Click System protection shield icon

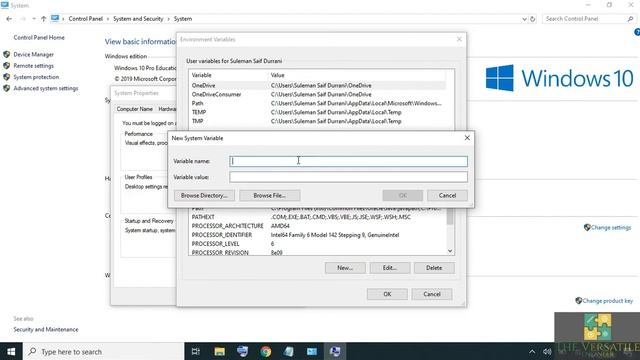click(7, 77)
